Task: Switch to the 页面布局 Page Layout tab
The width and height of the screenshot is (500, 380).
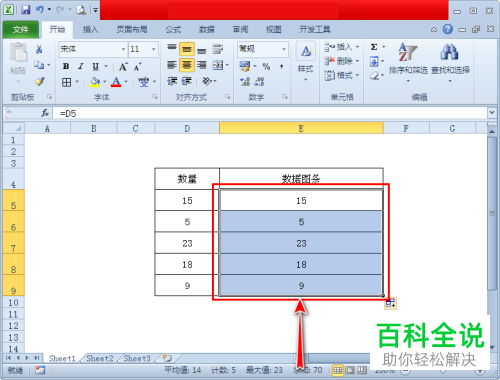Action: (132, 30)
